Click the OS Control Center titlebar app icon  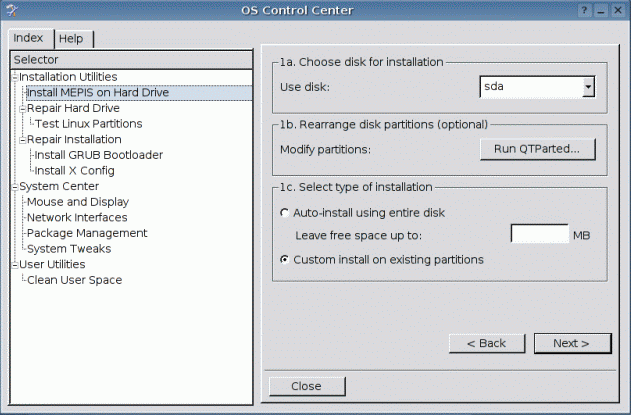point(11,10)
